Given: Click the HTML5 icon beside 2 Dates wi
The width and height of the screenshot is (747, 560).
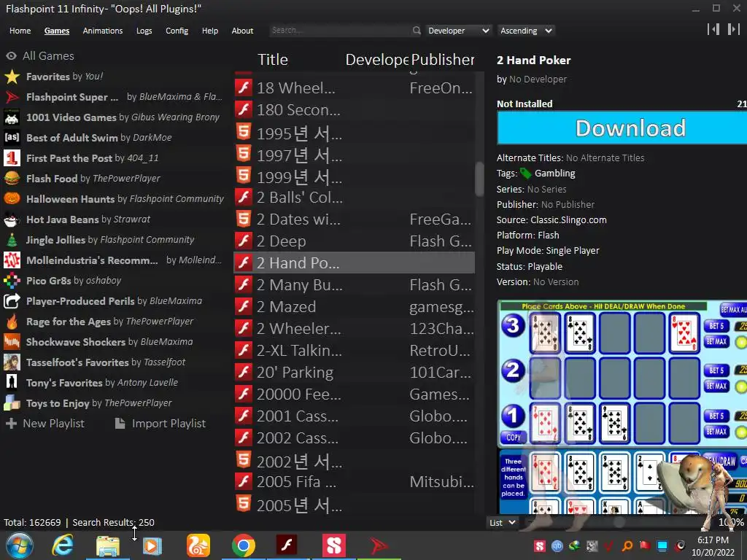Looking at the screenshot, I should 244,219.
